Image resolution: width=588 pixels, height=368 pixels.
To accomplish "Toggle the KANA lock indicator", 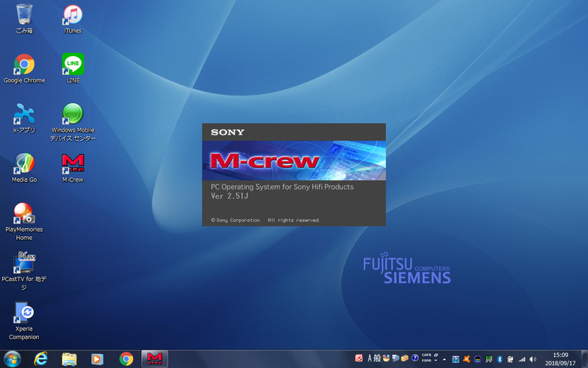I will pos(426,361).
